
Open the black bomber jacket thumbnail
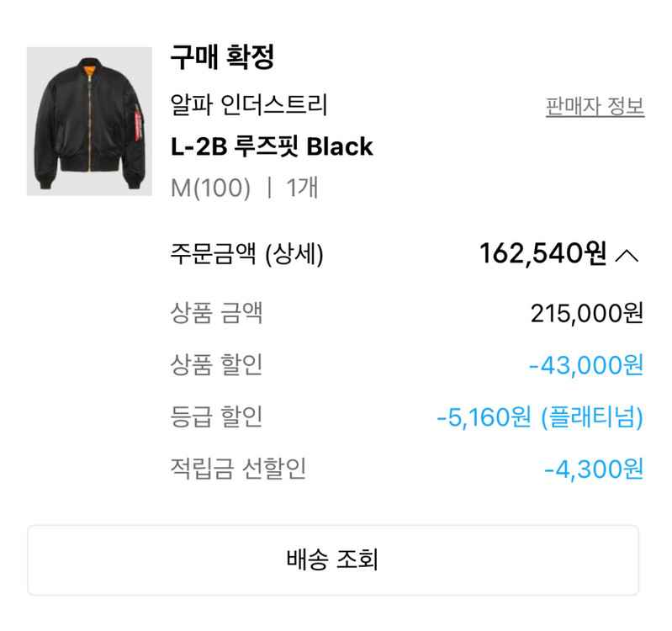(x=89, y=121)
